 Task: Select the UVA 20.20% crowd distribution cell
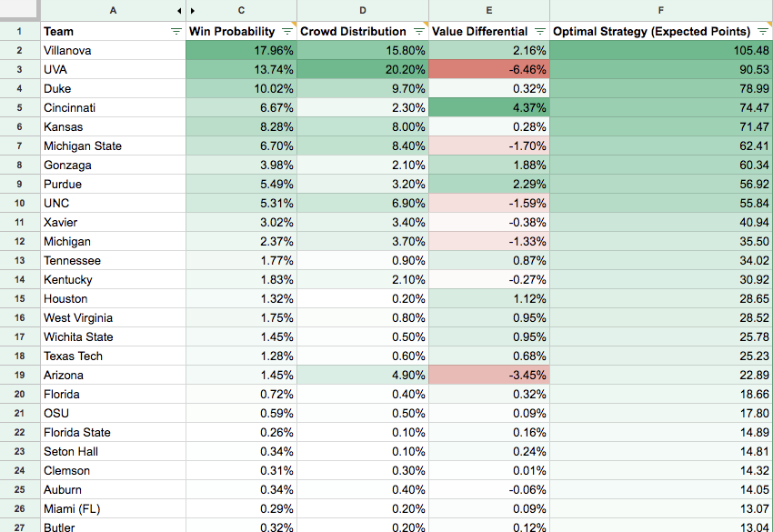tap(363, 69)
